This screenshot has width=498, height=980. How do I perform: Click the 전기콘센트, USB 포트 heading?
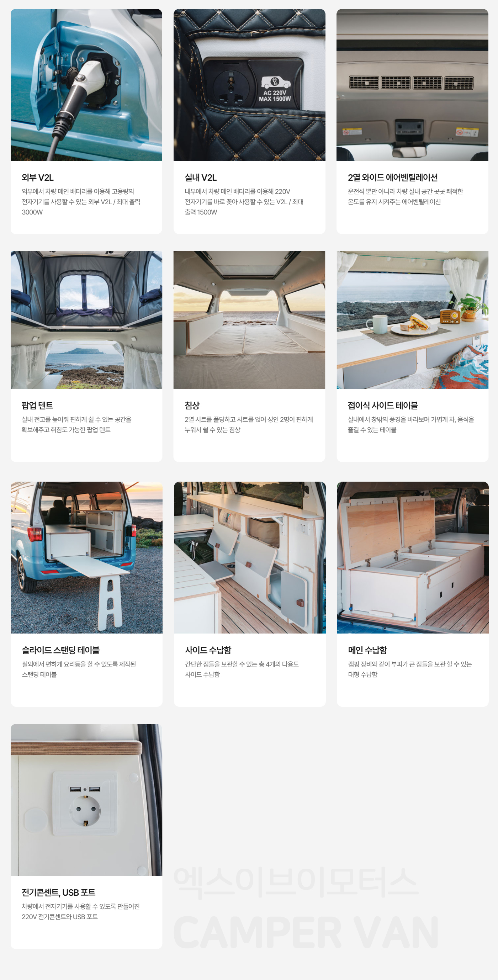click(x=59, y=892)
